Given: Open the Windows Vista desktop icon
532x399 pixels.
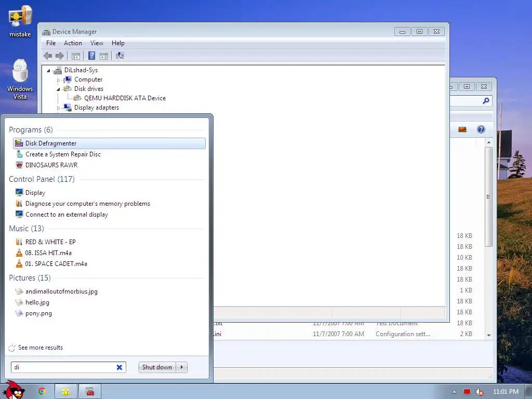Looking at the screenshot, I should [20, 79].
